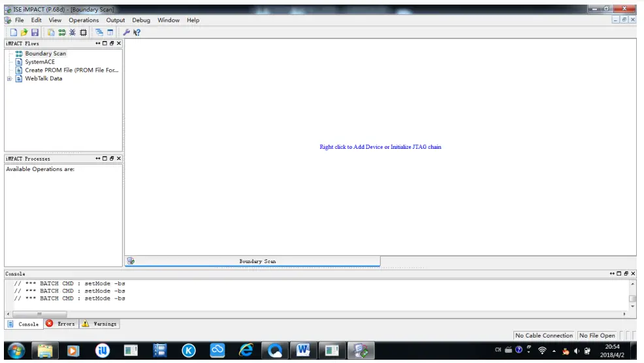Minimize the inner Boundary Scan document window
The width and height of the screenshot is (644, 363).
[615, 20]
